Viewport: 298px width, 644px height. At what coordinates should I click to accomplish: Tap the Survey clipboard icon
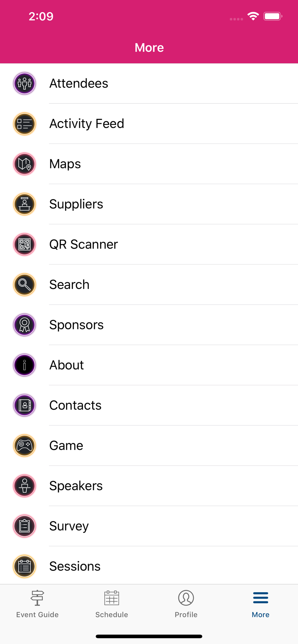click(x=25, y=526)
